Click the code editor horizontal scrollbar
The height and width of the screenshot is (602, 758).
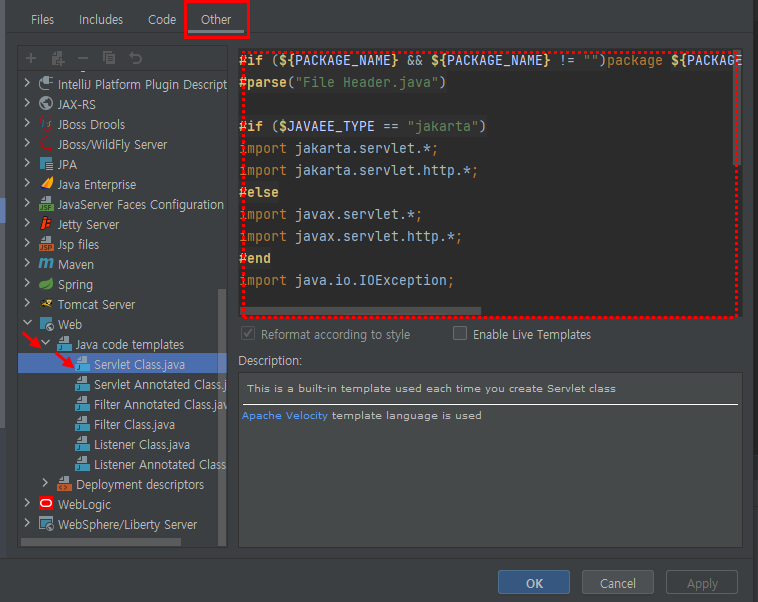(362, 310)
